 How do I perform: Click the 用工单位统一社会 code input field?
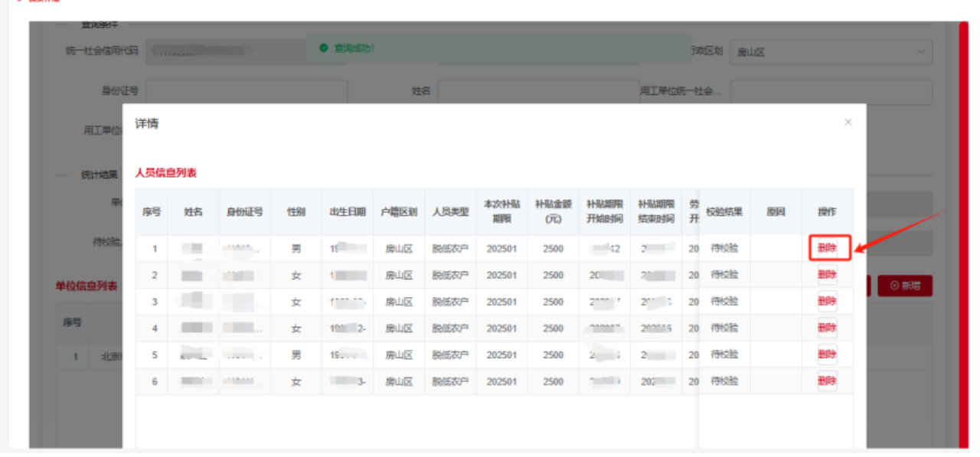[x=831, y=92]
